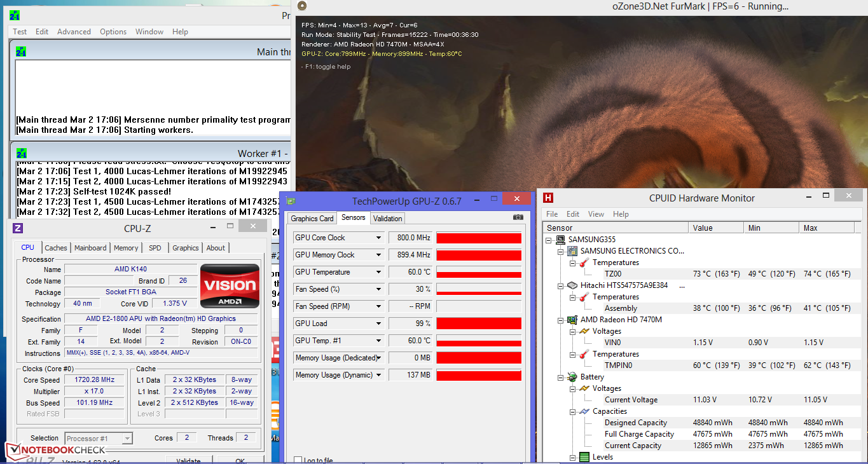Open the Prime95 Advanced menu
Image resolution: width=868 pixels, height=464 pixels.
click(74, 32)
